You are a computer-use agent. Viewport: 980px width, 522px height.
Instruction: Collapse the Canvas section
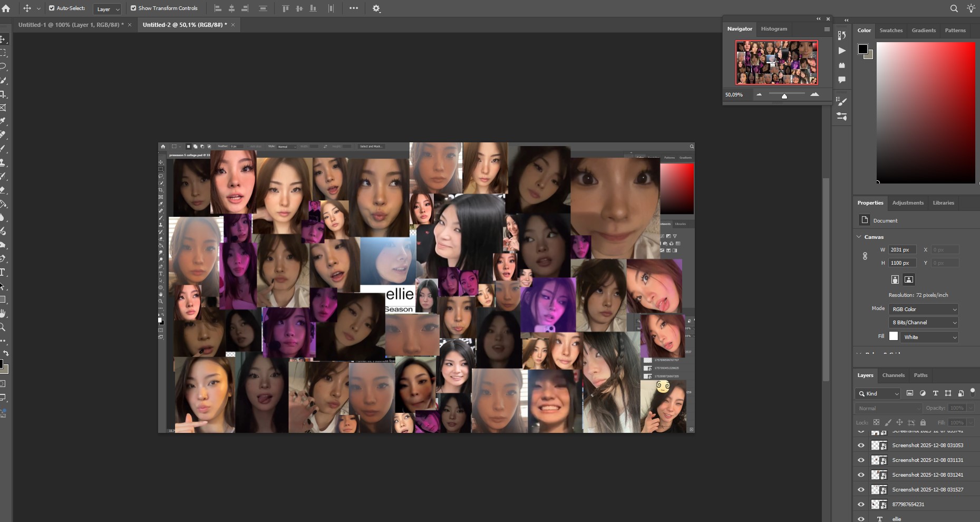tap(859, 237)
